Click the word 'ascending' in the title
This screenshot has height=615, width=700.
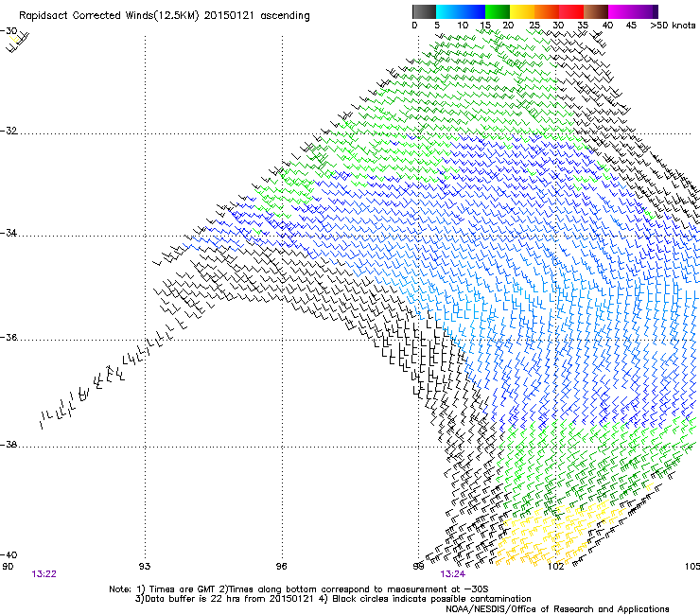(285, 16)
